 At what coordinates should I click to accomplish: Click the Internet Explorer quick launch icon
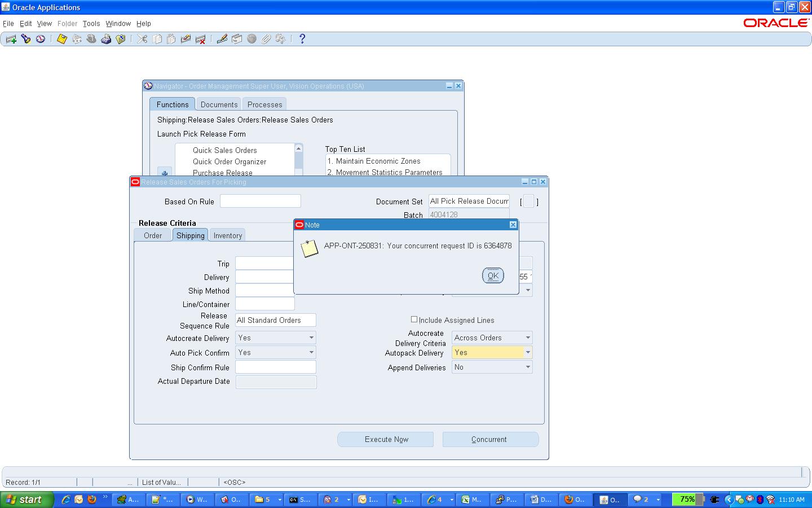pos(66,500)
